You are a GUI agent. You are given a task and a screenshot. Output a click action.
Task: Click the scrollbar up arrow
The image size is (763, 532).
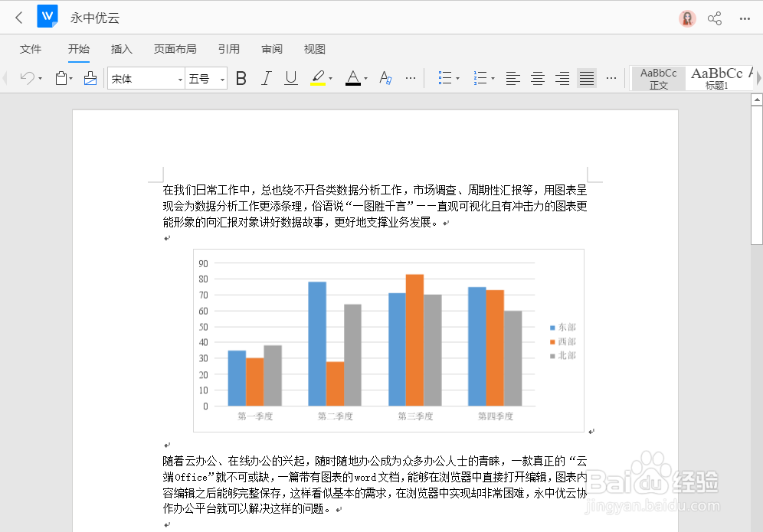tap(757, 100)
